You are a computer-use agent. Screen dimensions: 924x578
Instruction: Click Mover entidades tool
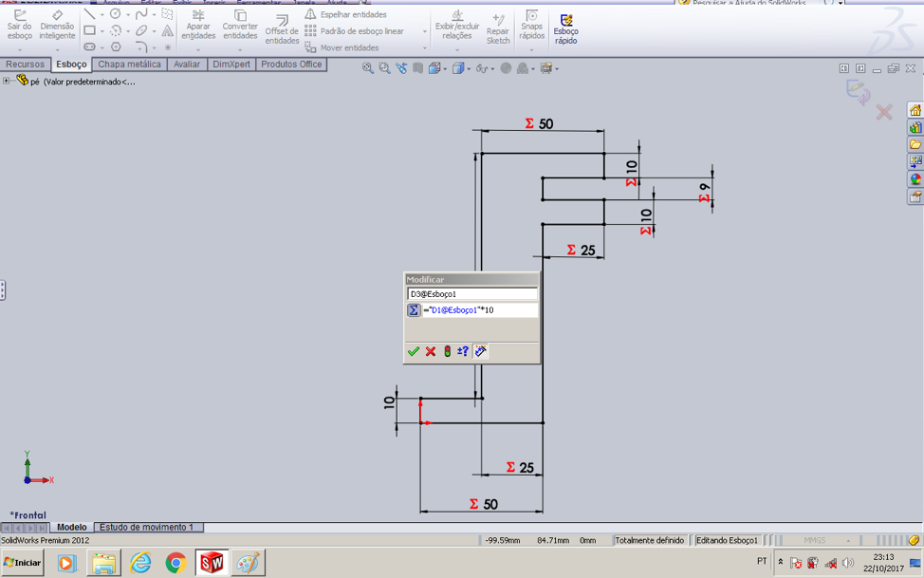(342, 47)
